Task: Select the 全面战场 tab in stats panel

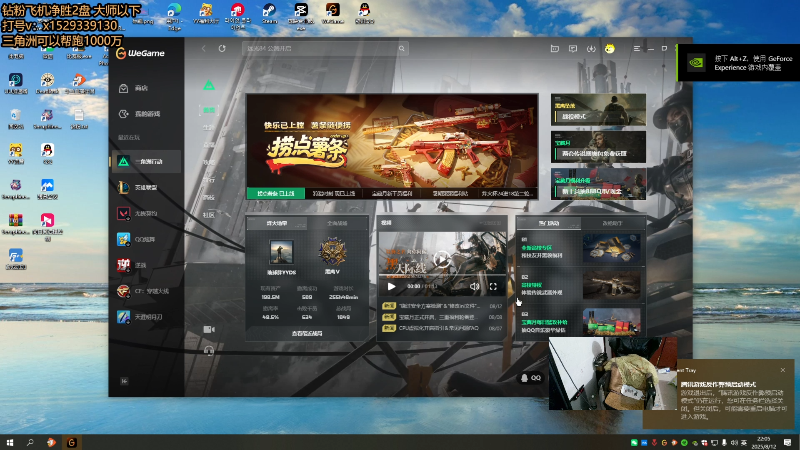Action: point(337,223)
